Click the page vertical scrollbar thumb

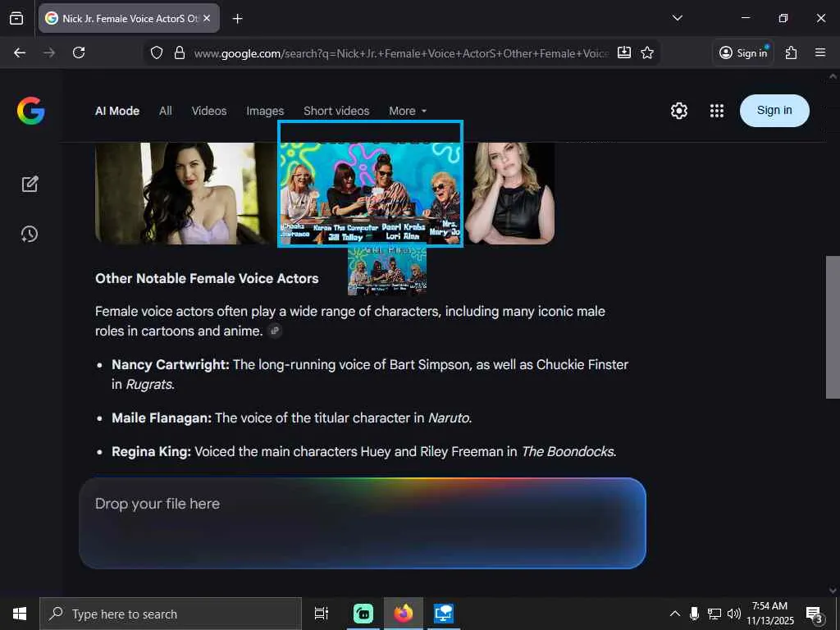click(833, 327)
